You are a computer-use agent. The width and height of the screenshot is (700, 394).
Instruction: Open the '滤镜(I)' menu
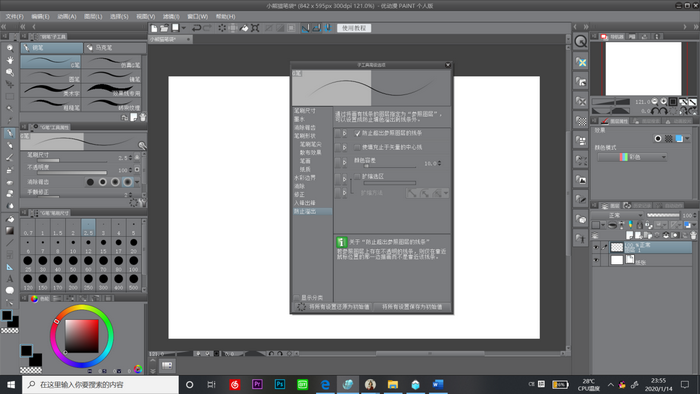pos(171,17)
